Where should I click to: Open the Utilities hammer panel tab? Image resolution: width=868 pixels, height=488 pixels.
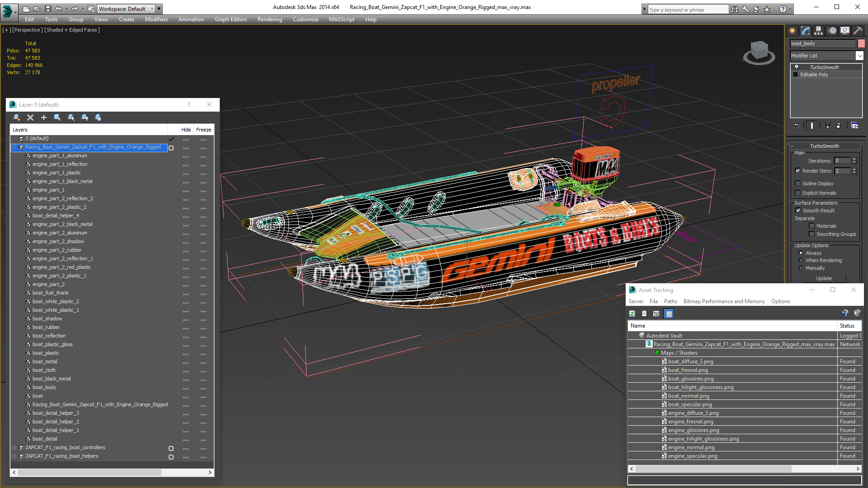click(858, 31)
